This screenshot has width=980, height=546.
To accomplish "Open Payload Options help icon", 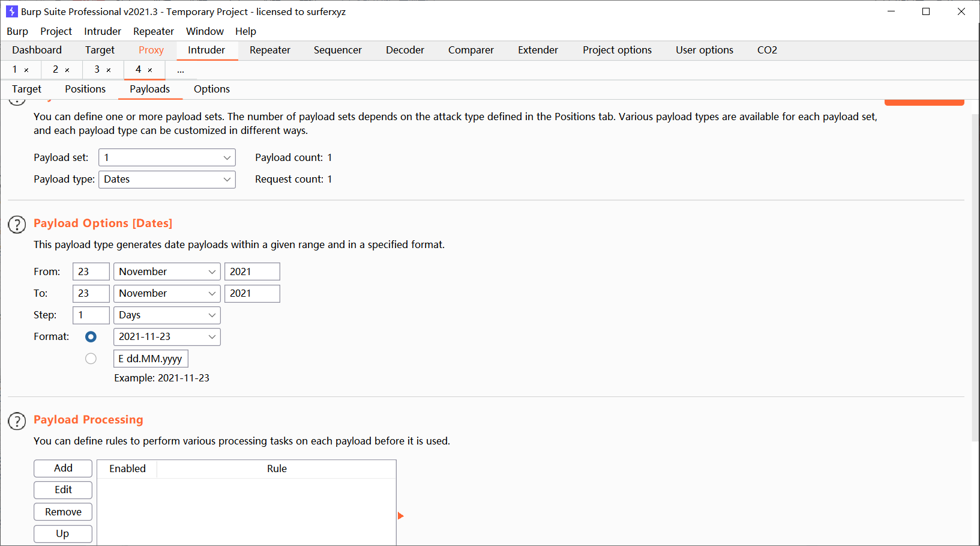I will pyautogui.click(x=17, y=225).
